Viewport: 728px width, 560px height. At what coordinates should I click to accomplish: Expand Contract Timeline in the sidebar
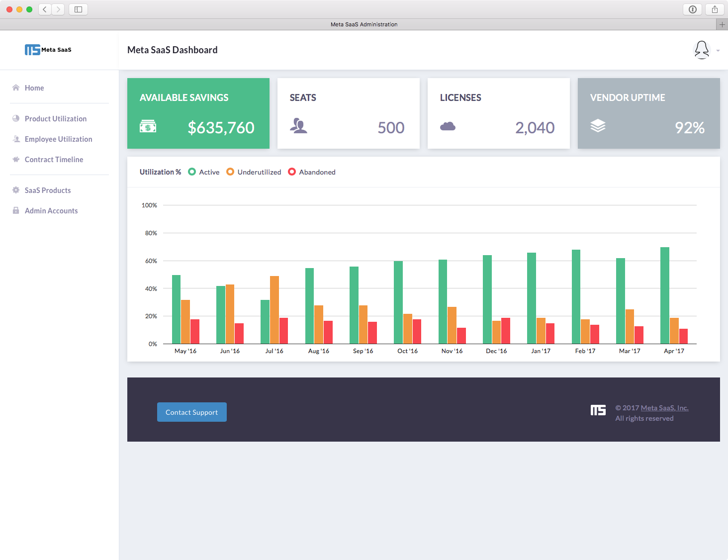[53, 159]
